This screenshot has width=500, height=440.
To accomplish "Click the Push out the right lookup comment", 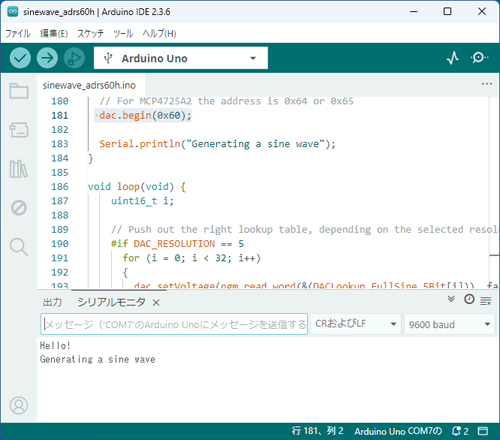I will click(304, 229).
